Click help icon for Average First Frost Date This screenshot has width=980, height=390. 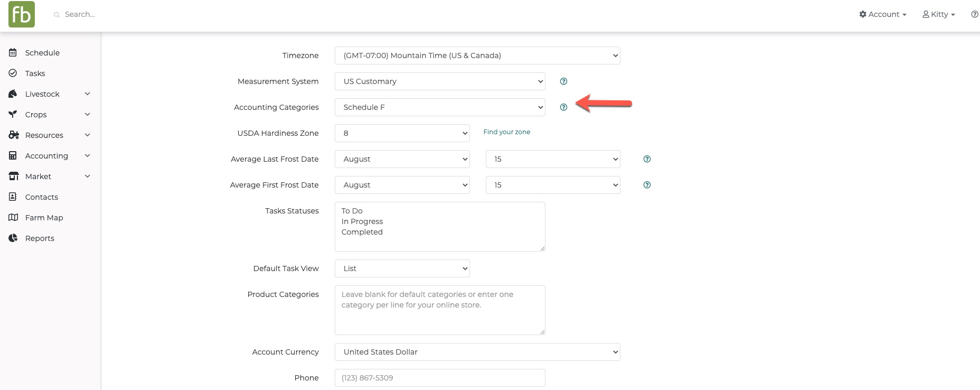coord(647,185)
